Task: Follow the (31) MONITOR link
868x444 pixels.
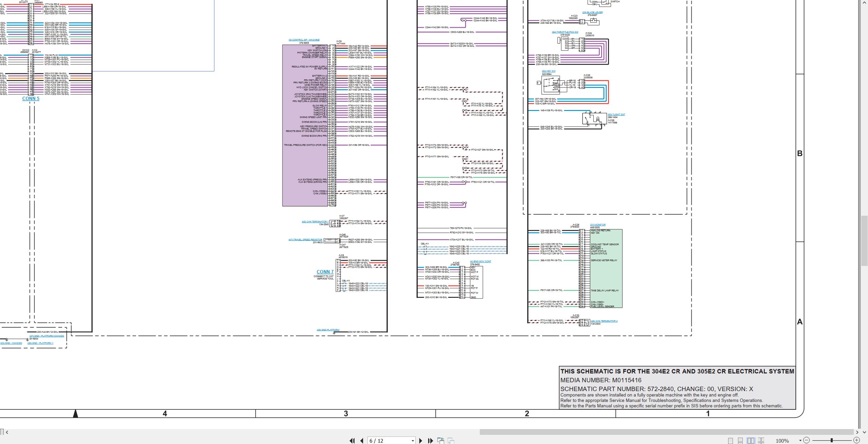Action: pyautogui.click(x=598, y=225)
